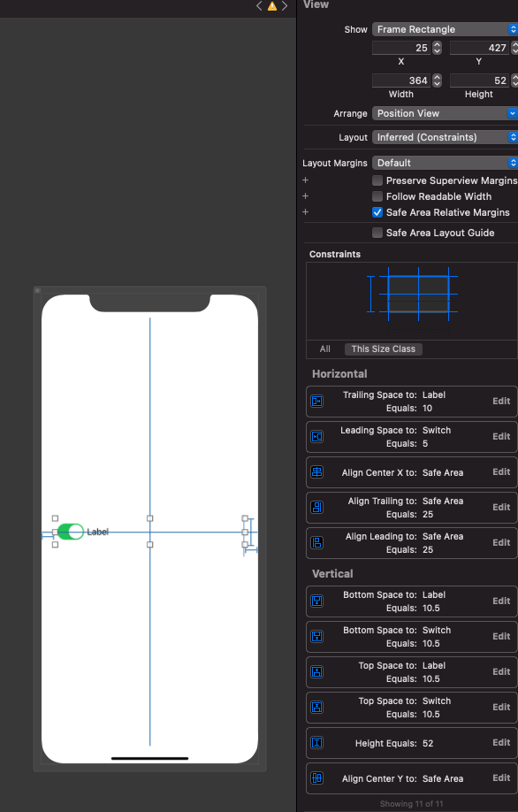This screenshot has height=812, width=518.
Task: Enable Preserve Superview Margins checkbox
Action: [x=377, y=180]
